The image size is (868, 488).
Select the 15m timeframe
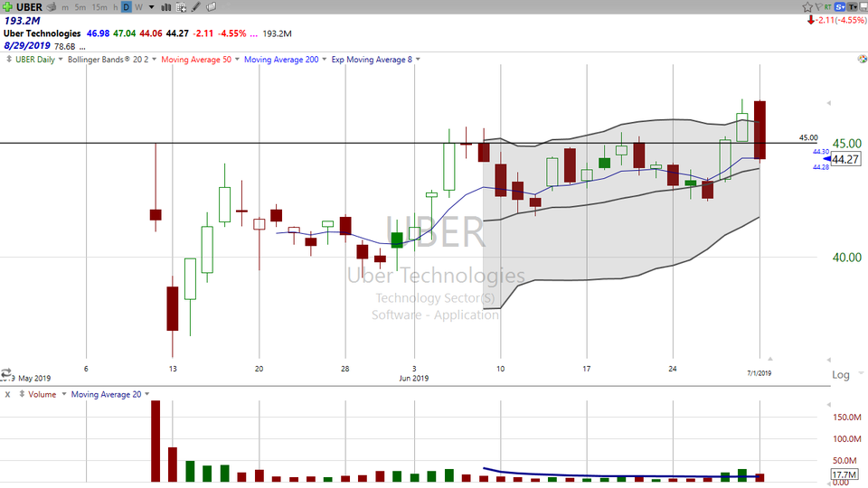(x=99, y=7)
